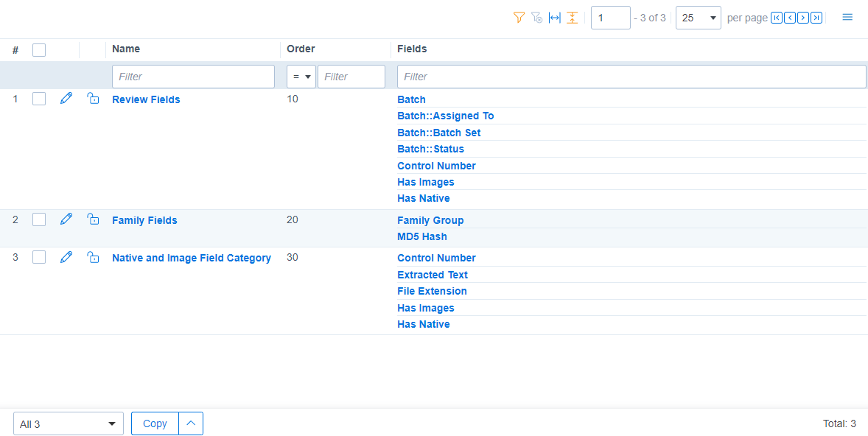Edit Review Fields with pencil icon
Screen dimensions: 868x436
(66, 99)
